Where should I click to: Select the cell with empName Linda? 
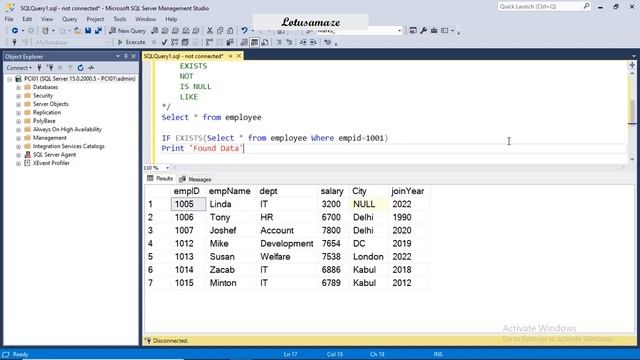(x=232, y=204)
